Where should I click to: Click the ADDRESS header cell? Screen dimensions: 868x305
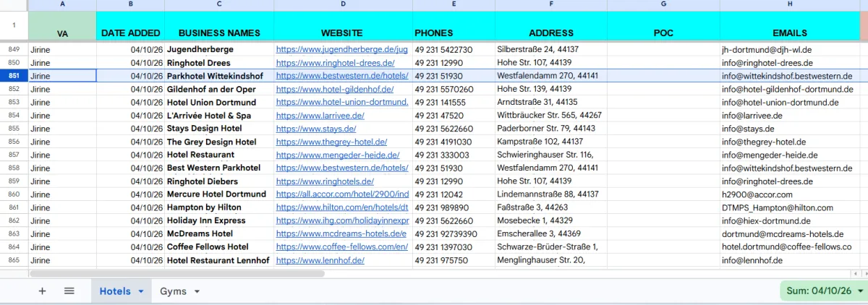(x=550, y=26)
